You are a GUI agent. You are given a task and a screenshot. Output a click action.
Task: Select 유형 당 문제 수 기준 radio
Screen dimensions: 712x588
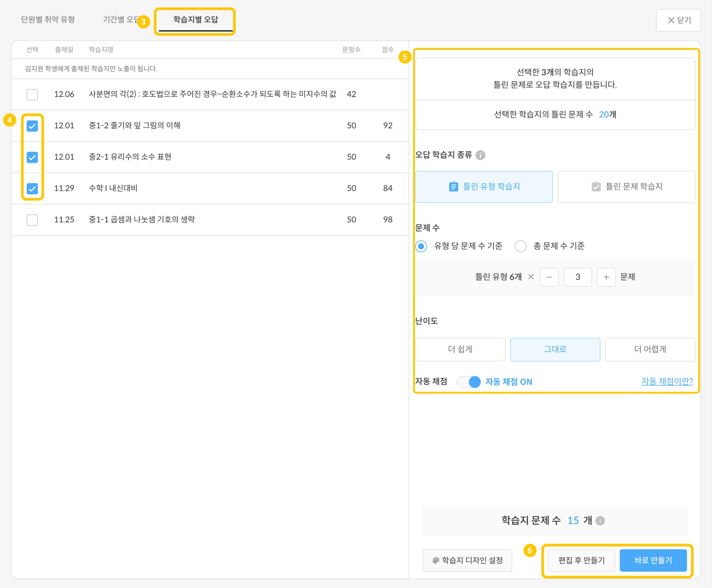[x=421, y=246]
